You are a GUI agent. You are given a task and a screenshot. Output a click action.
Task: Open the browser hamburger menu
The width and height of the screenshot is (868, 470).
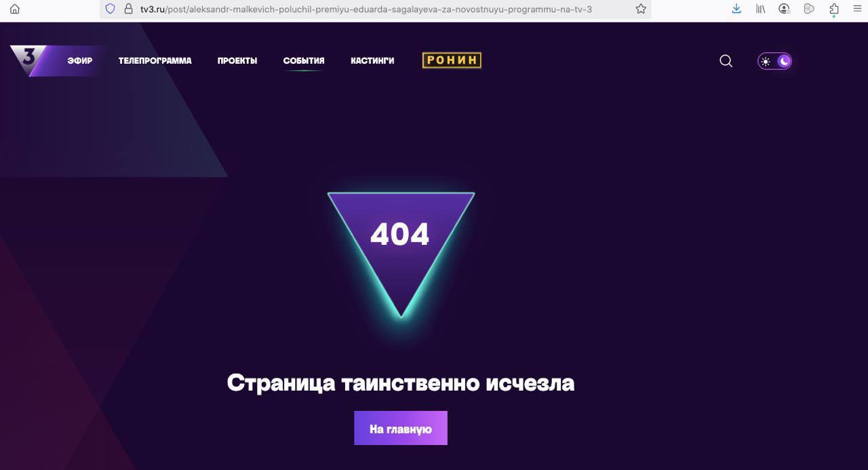pos(857,9)
